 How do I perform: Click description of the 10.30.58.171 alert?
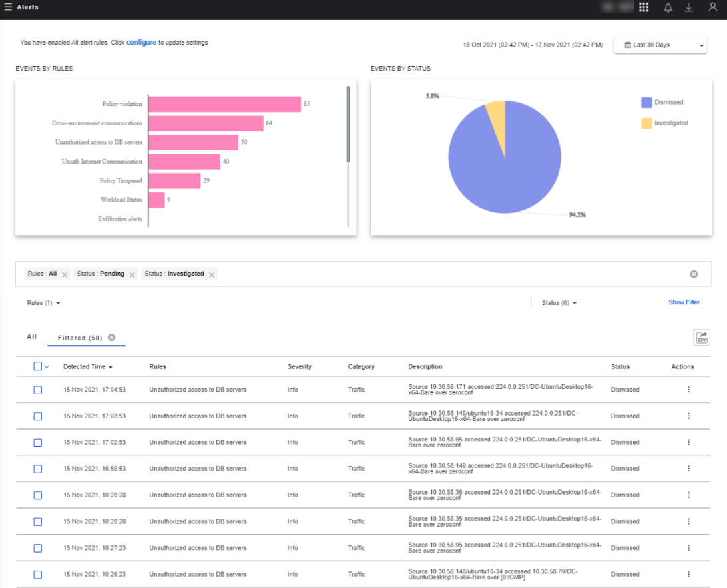(500, 390)
